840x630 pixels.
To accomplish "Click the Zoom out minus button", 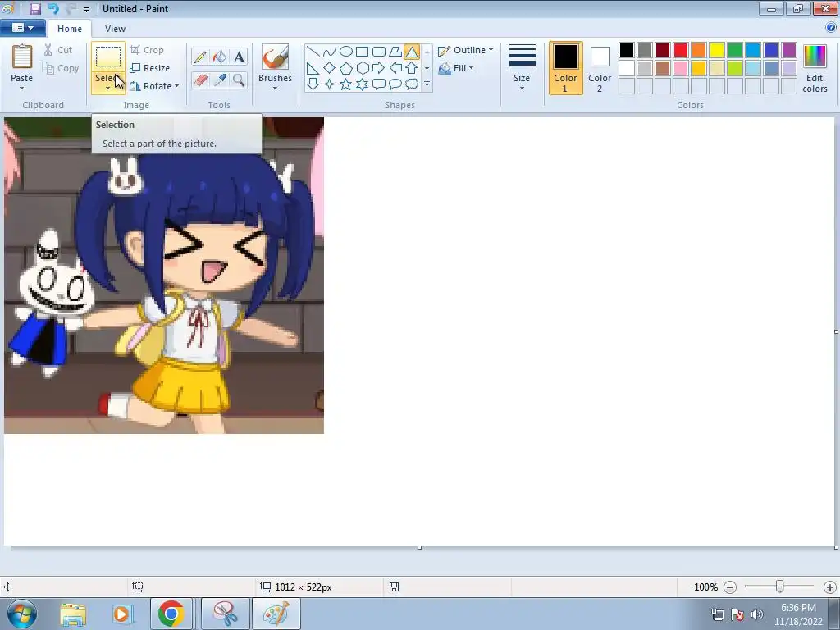I will click(729, 587).
